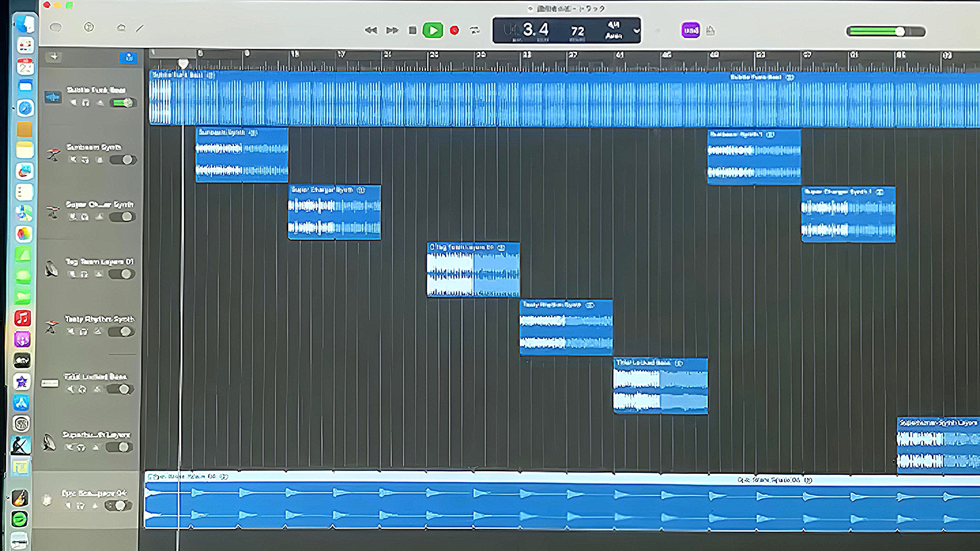Mute the Super Charger Synth track

(73, 217)
